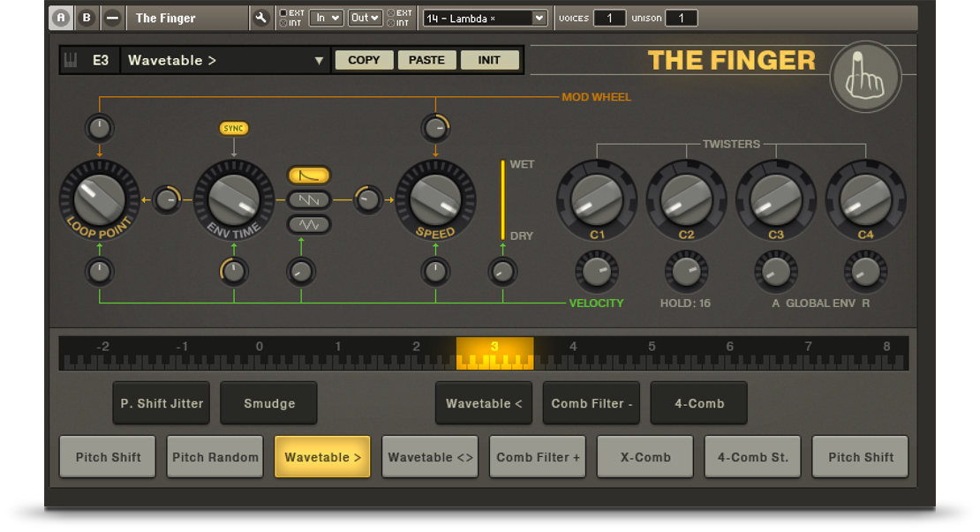Select the Comb Filter - effect key
The height and width of the screenshot is (532, 980).
tap(592, 403)
